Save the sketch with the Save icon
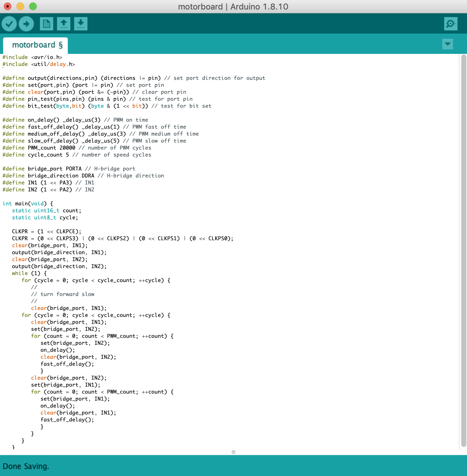This screenshot has width=467, height=476. [x=81, y=24]
